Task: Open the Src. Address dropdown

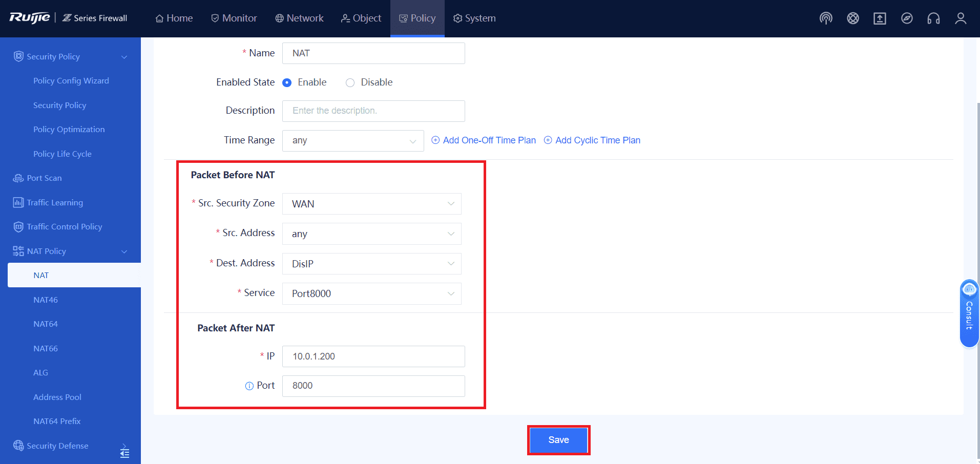Action: click(372, 234)
